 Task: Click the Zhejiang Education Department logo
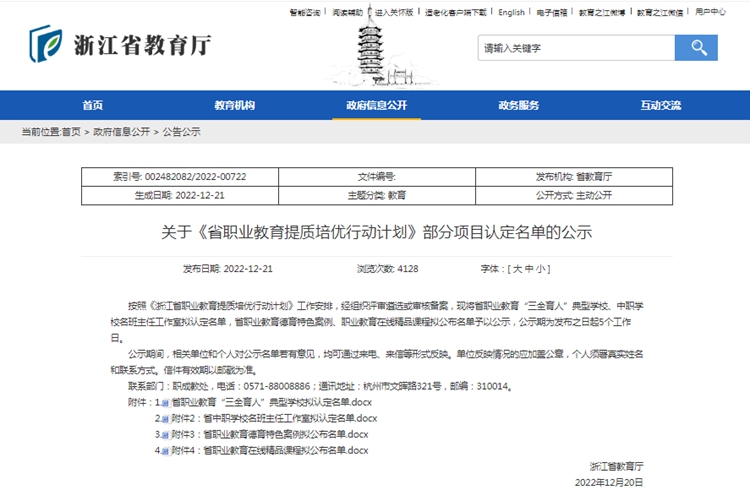120,44
